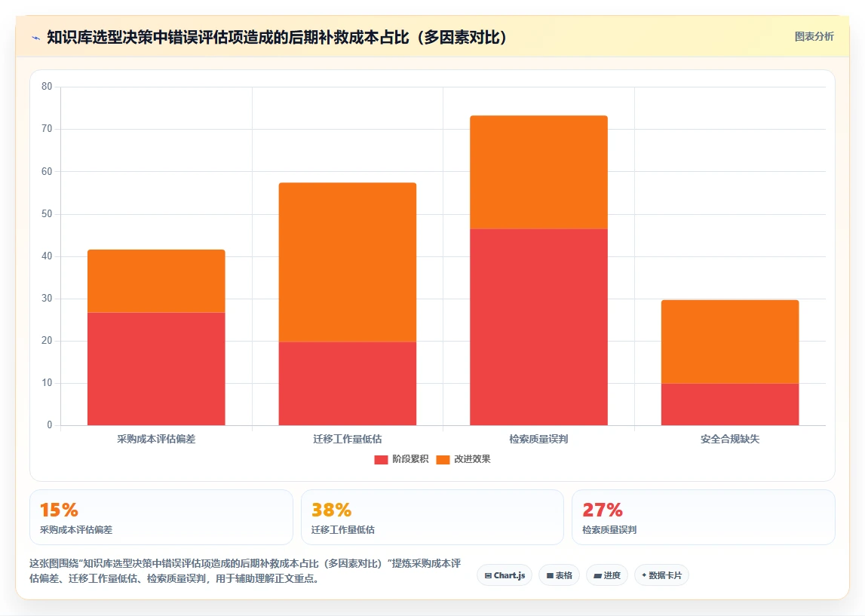Screen dimensions: 865x616
Task: Toggle the 阶段累积 legend red swatch
Action: coord(381,459)
